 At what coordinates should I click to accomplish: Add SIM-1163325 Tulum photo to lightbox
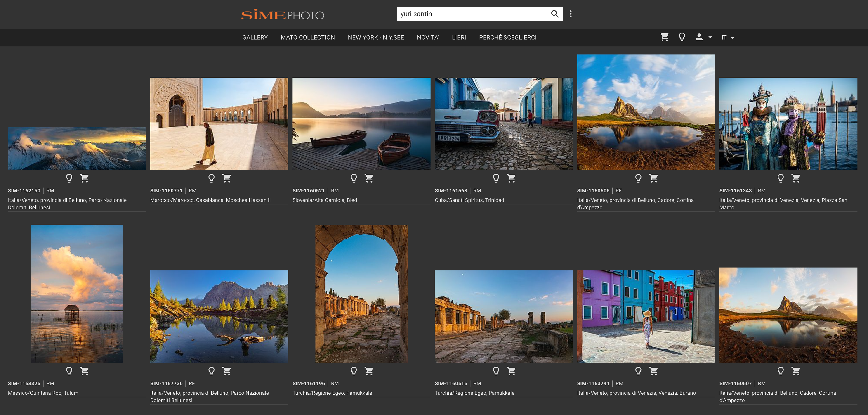click(69, 371)
